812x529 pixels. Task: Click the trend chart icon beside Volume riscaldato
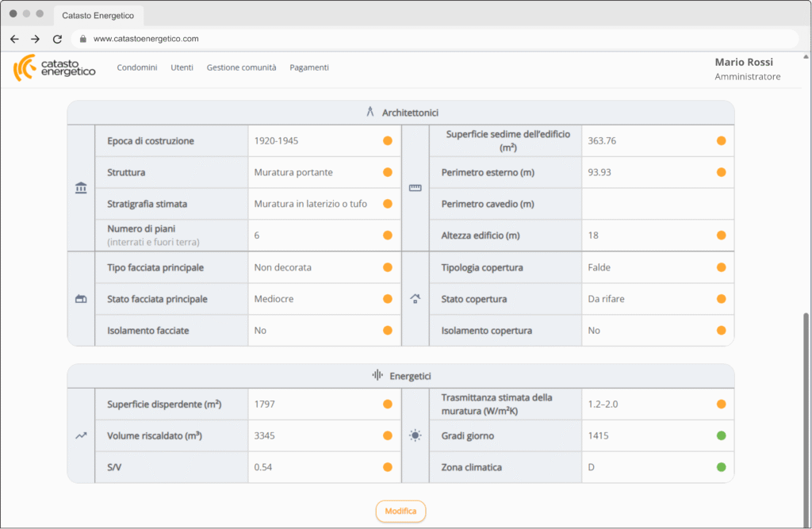81,435
